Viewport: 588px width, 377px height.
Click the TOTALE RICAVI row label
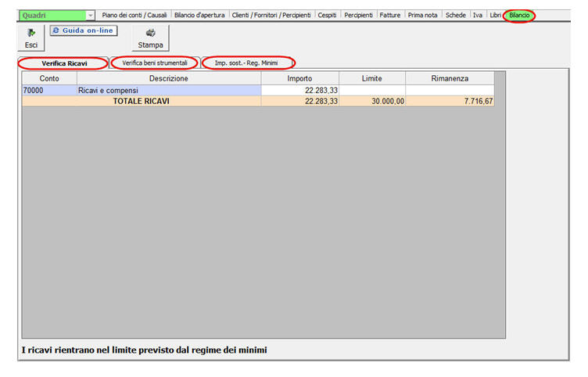[x=142, y=101]
